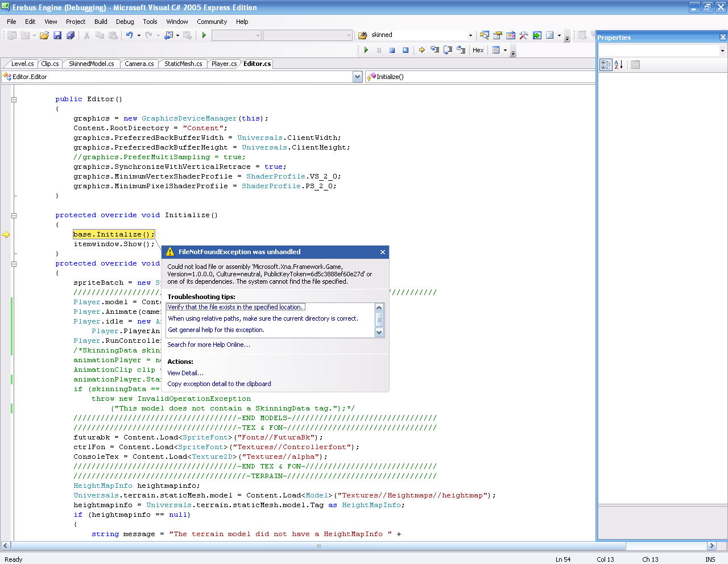Open the Toolbox icon with hammer and wrench
Viewport: 728px width, 564px height.
(x=524, y=35)
